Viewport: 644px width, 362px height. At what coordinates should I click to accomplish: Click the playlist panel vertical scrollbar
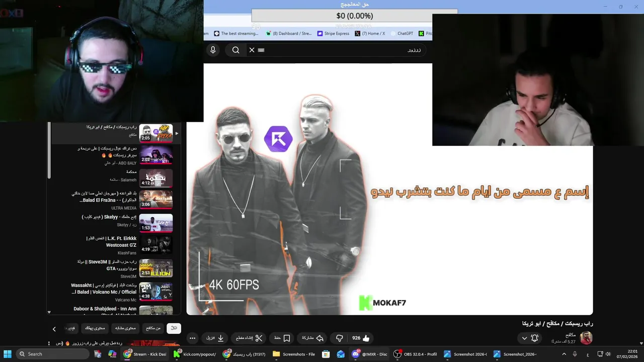tap(49, 151)
